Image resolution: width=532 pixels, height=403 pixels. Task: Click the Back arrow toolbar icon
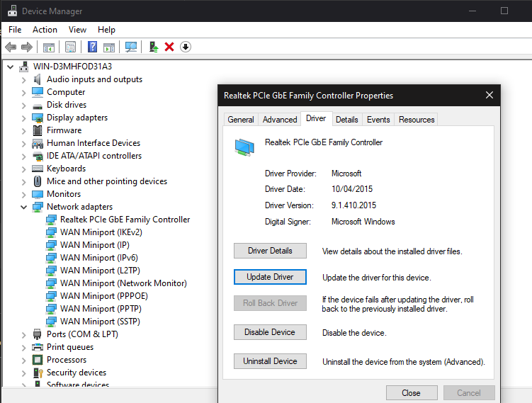11,47
